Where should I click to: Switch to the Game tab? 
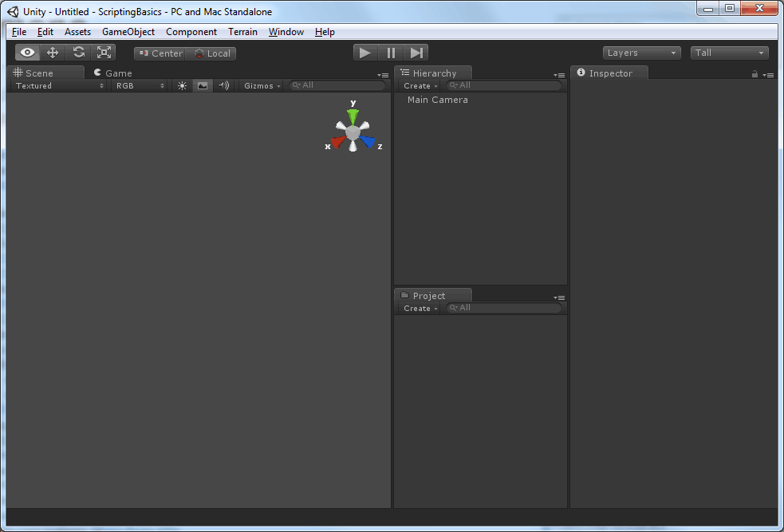click(x=113, y=73)
